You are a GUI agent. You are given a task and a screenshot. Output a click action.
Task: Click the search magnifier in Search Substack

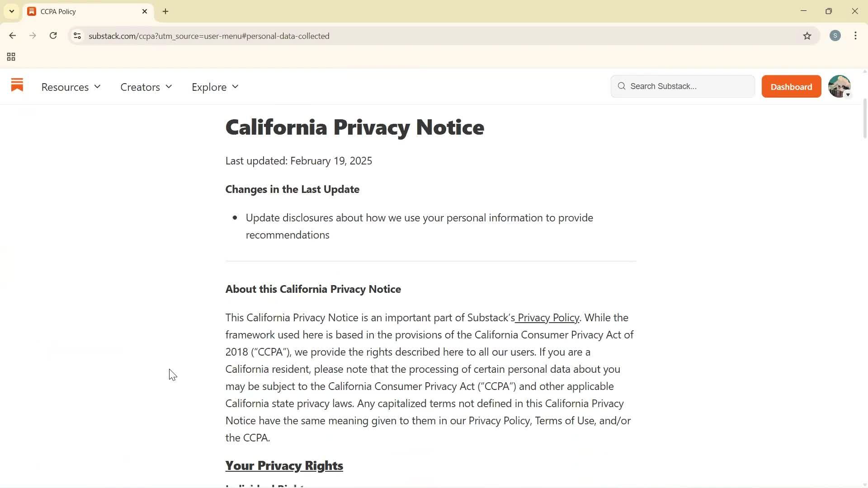[622, 86]
